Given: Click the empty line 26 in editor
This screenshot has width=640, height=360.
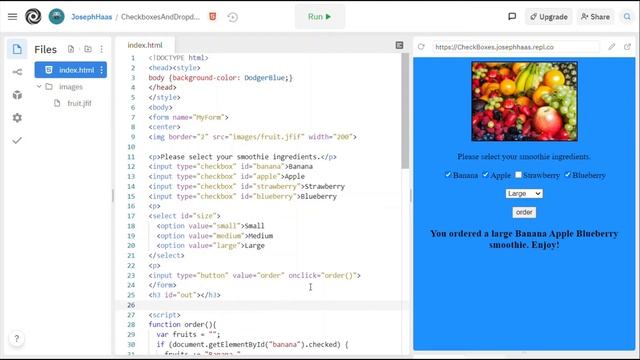Looking at the screenshot, I should tap(261, 305).
